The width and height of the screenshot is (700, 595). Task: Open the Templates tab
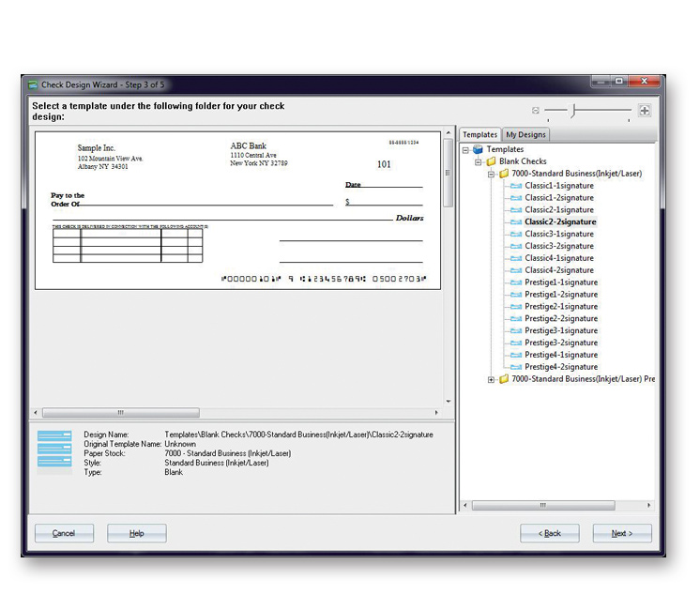point(480,135)
